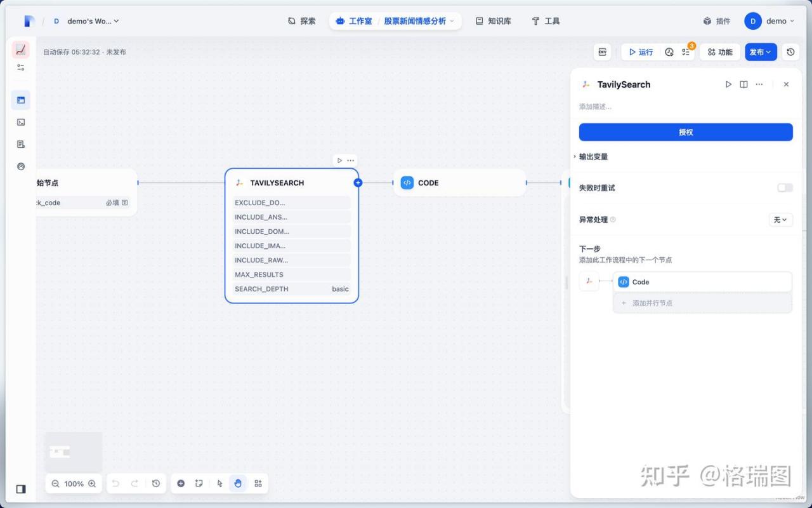Click the 运行 run button
Image resolution: width=812 pixels, height=508 pixels.
point(641,52)
